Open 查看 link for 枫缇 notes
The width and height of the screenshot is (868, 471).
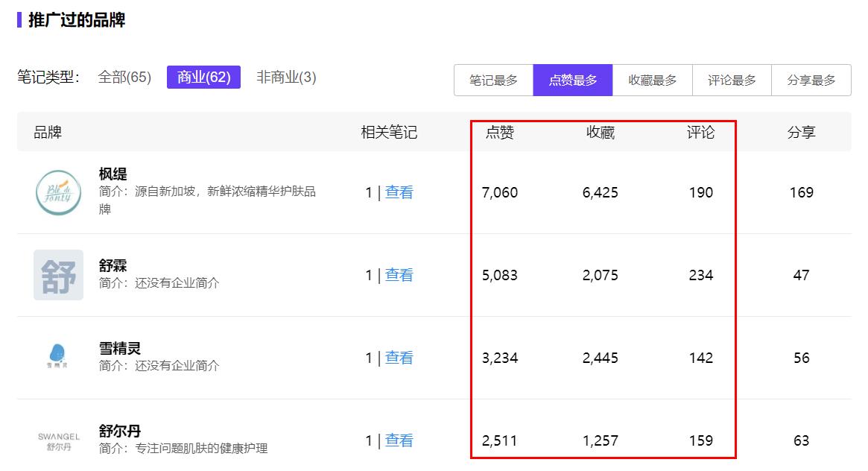(x=399, y=192)
